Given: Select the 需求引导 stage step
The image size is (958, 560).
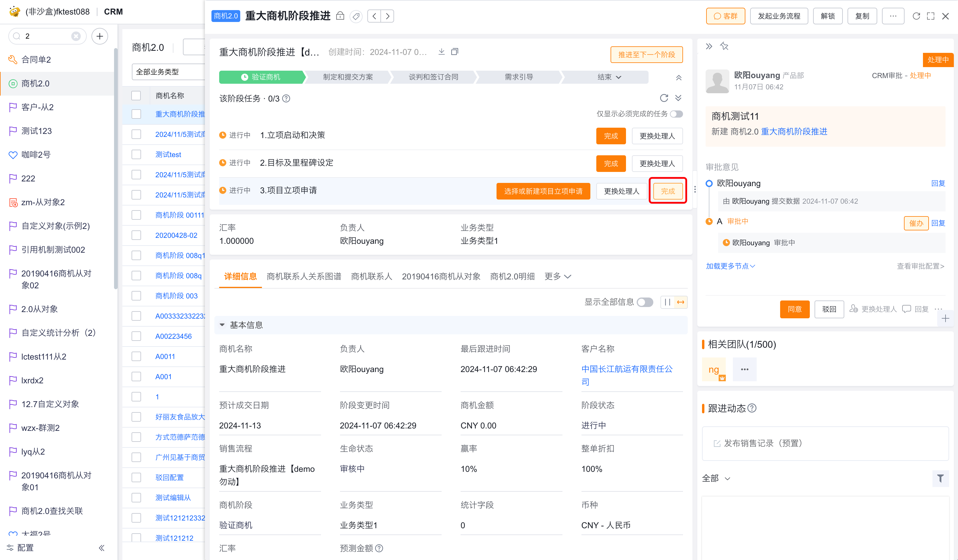Looking at the screenshot, I should point(518,77).
